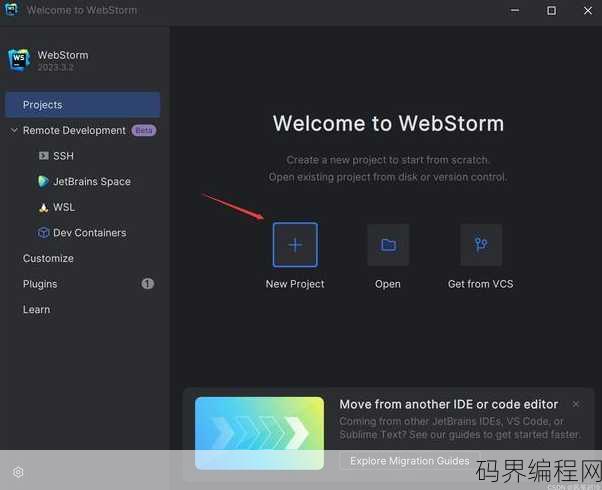Dismiss the migration banner with its X
The width and height of the screenshot is (602, 490).
(x=576, y=404)
